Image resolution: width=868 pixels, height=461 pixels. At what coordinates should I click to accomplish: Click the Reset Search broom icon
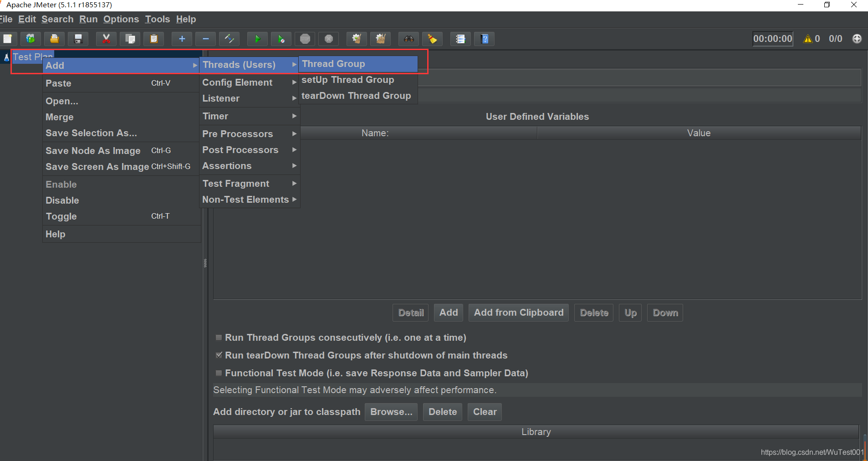coord(432,39)
